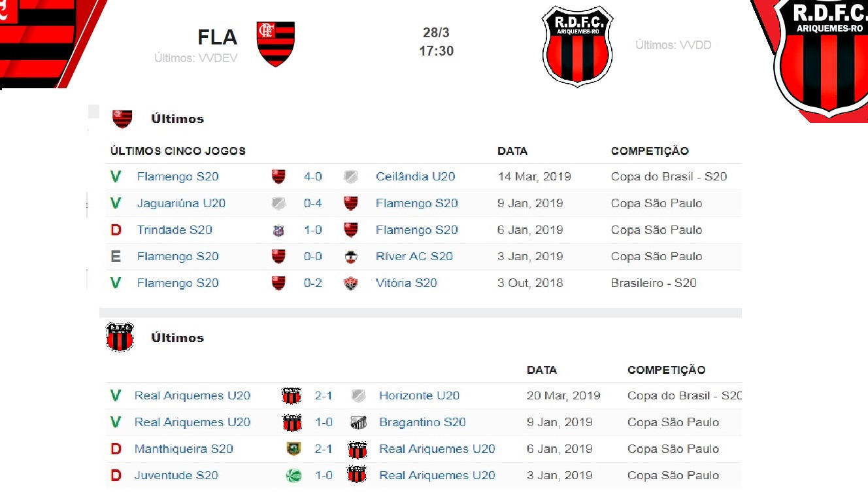The height and width of the screenshot is (502, 868).
Task: Open the Trindade S20 team link
Action: click(175, 230)
